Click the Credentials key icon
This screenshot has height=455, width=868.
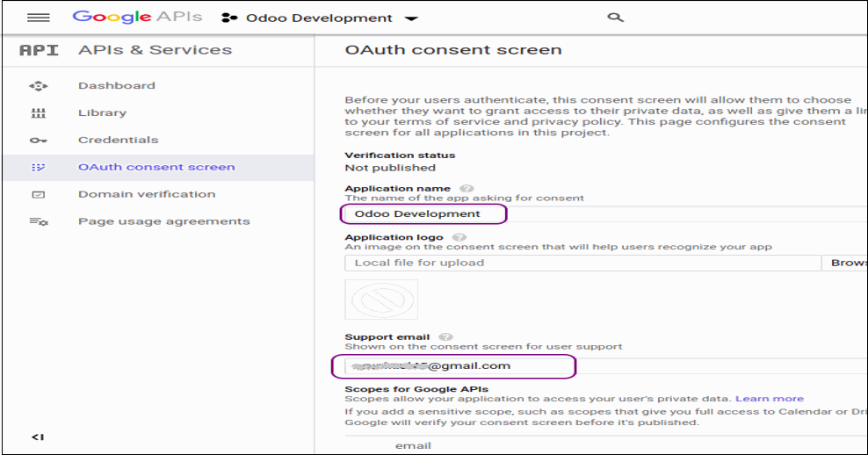(x=38, y=140)
